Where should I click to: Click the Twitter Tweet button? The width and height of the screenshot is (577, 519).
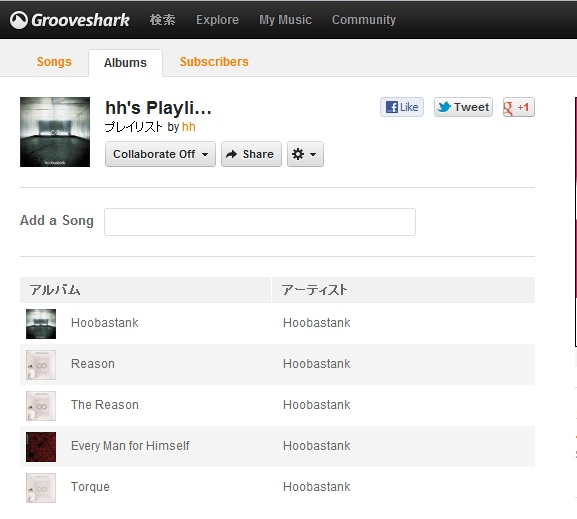(463, 107)
